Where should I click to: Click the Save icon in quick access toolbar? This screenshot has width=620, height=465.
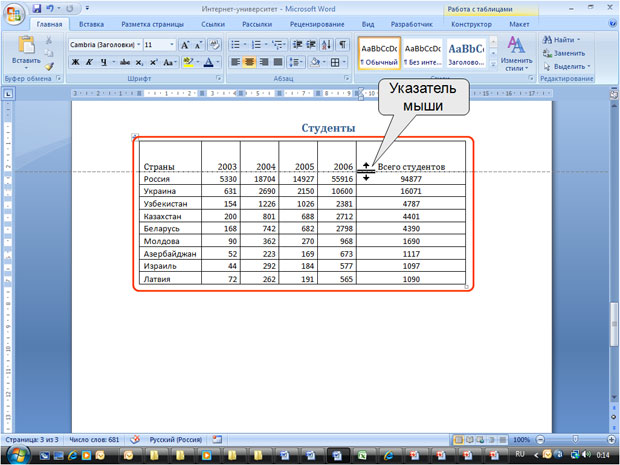tap(36, 7)
